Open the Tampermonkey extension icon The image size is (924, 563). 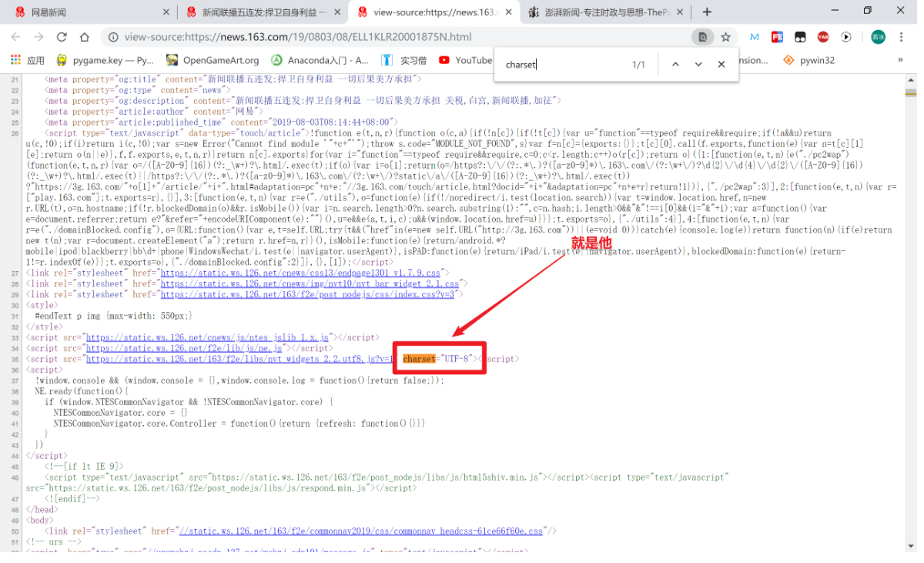tap(801, 37)
